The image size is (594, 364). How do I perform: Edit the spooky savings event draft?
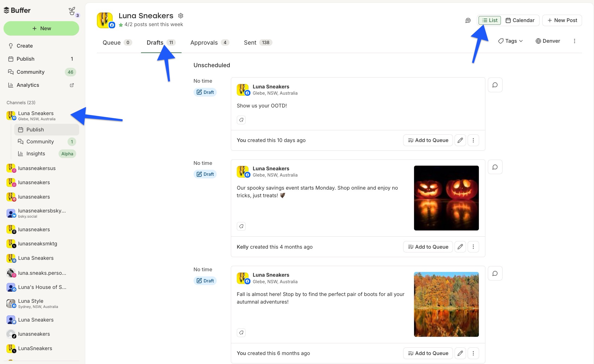point(460,247)
